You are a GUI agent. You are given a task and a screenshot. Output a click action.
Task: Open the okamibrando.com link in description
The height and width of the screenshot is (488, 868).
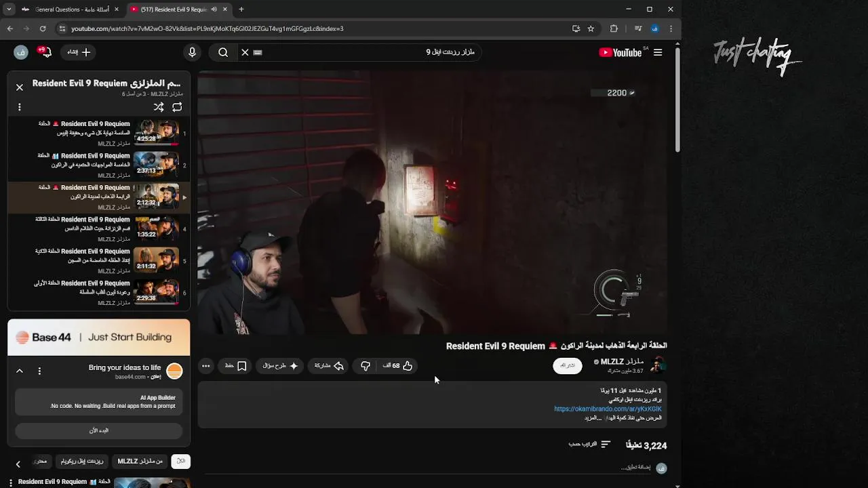(608, 409)
